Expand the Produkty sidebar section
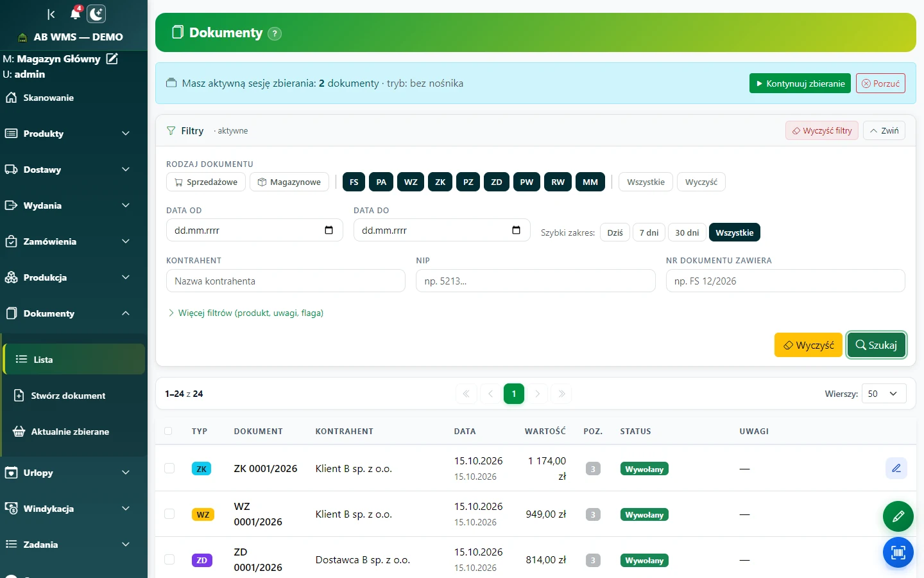This screenshot has width=924, height=578. 74,134
